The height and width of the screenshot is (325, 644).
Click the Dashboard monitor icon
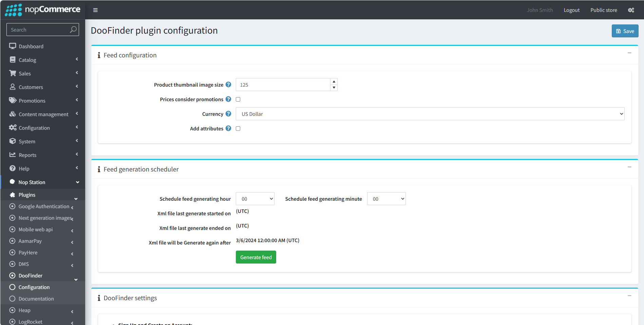(13, 46)
